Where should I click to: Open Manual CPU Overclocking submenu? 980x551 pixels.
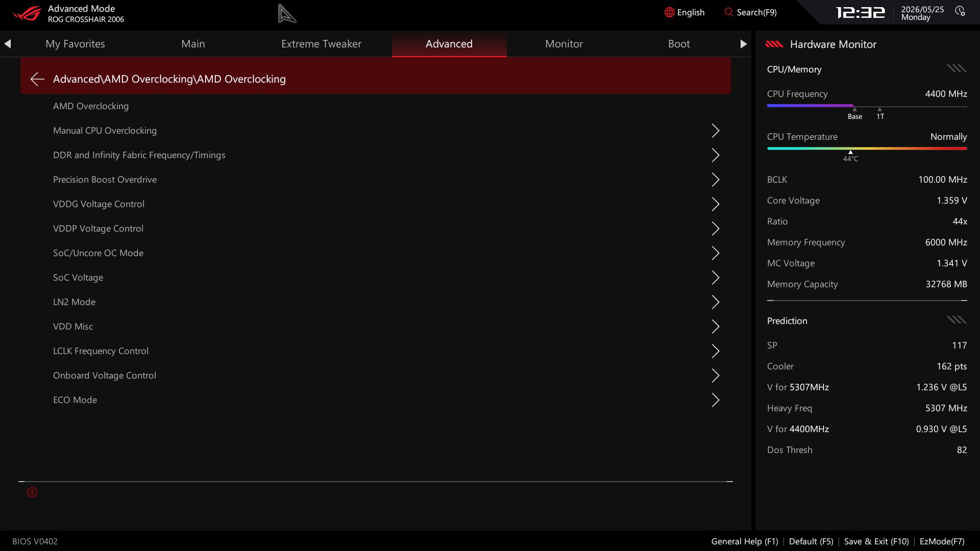click(x=376, y=131)
